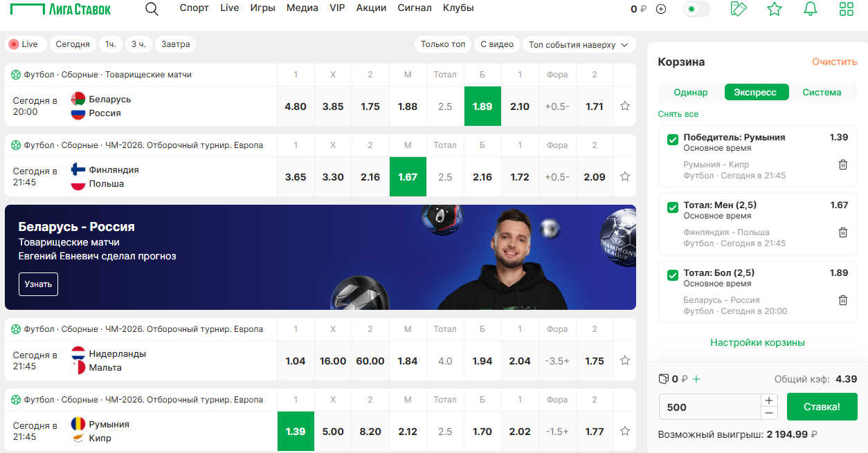Viewport: 868px width, 453px height.
Task: Open the search magnifier icon
Action: pyautogui.click(x=152, y=9)
